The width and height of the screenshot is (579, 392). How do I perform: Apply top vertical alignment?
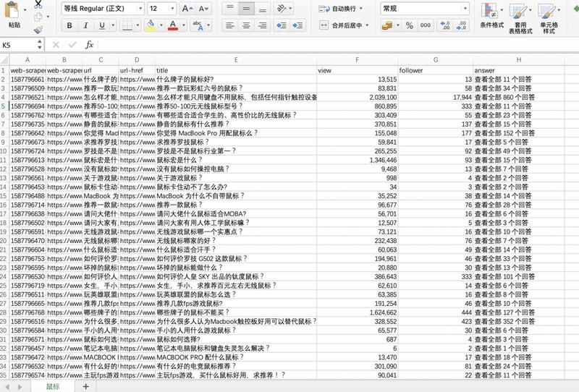(229, 9)
